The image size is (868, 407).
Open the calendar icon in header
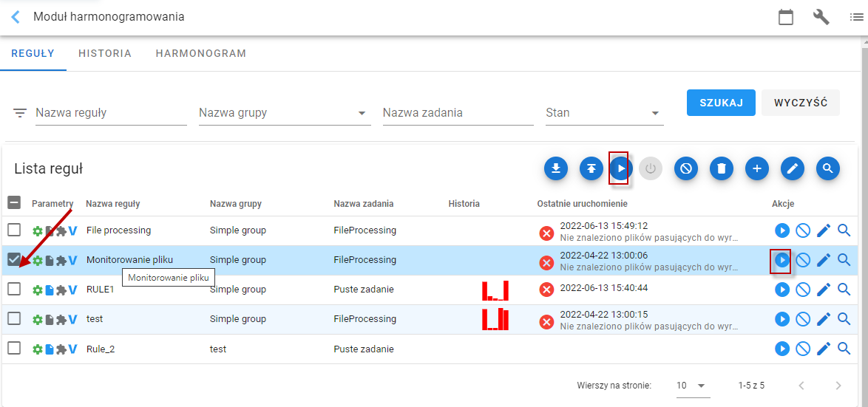click(785, 17)
